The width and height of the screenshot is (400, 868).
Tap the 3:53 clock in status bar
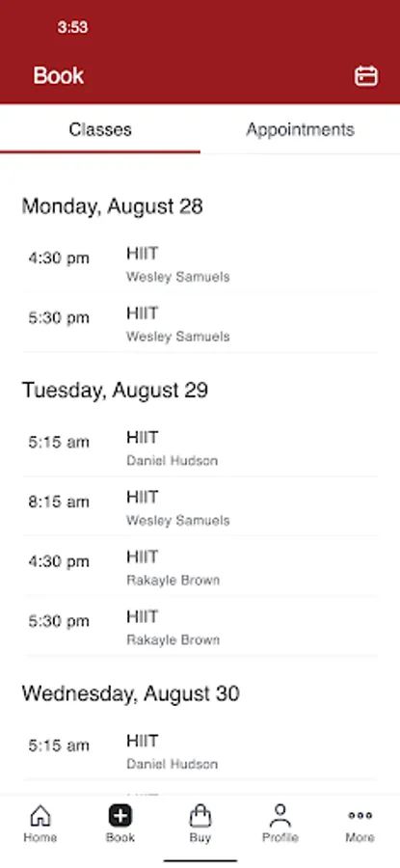(72, 27)
